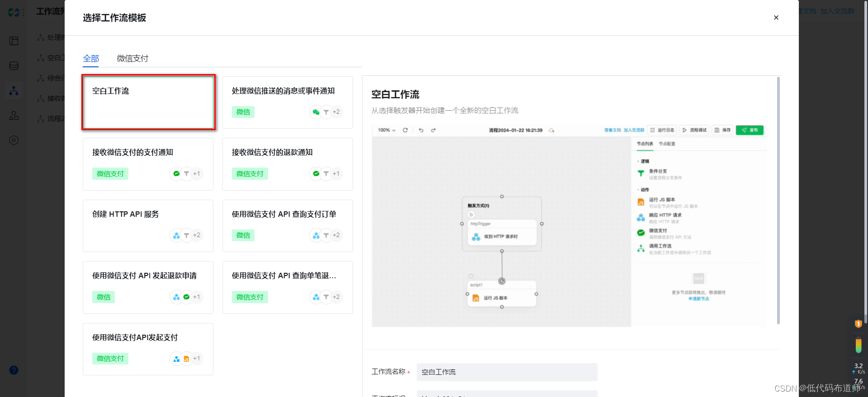Select 处理微信推送的消息或事件通知 template
868x397 pixels.
[x=288, y=103]
